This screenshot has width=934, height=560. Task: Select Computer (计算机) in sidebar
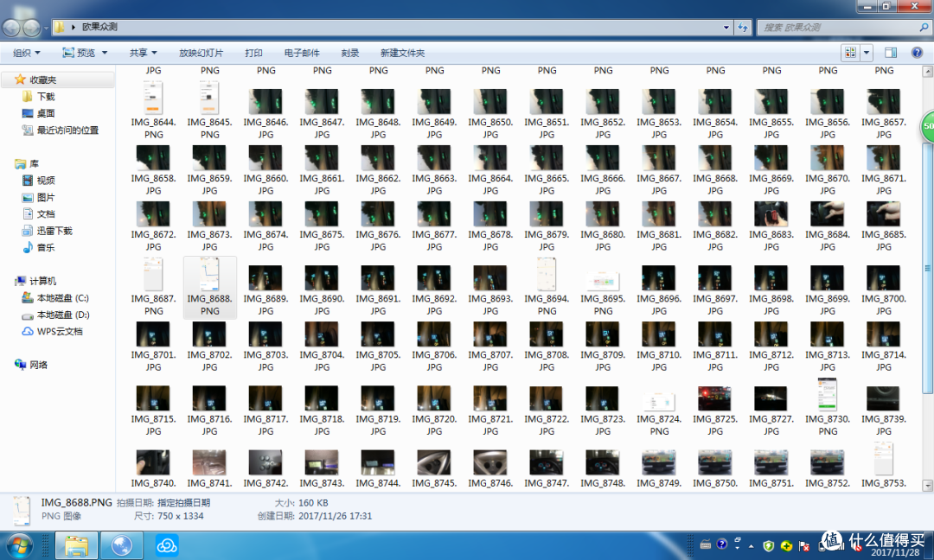pos(35,281)
